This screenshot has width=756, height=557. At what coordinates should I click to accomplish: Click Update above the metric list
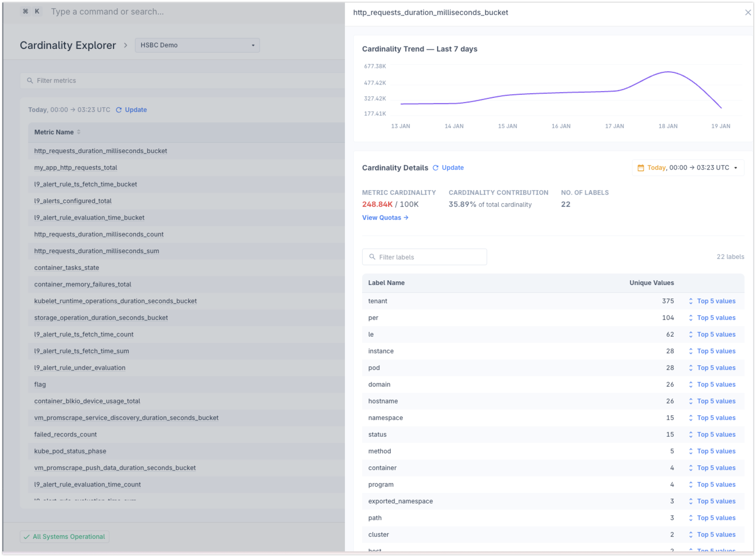point(136,110)
